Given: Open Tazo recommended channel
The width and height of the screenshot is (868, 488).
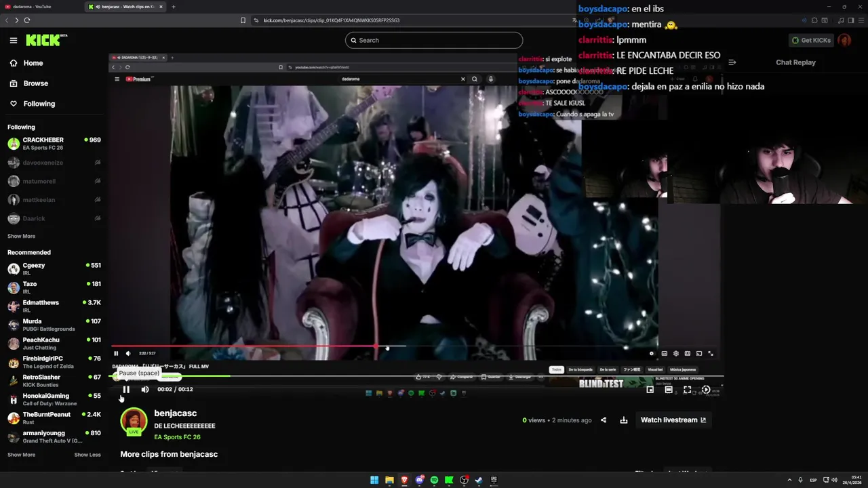Looking at the screenshot, I should 54,287.
